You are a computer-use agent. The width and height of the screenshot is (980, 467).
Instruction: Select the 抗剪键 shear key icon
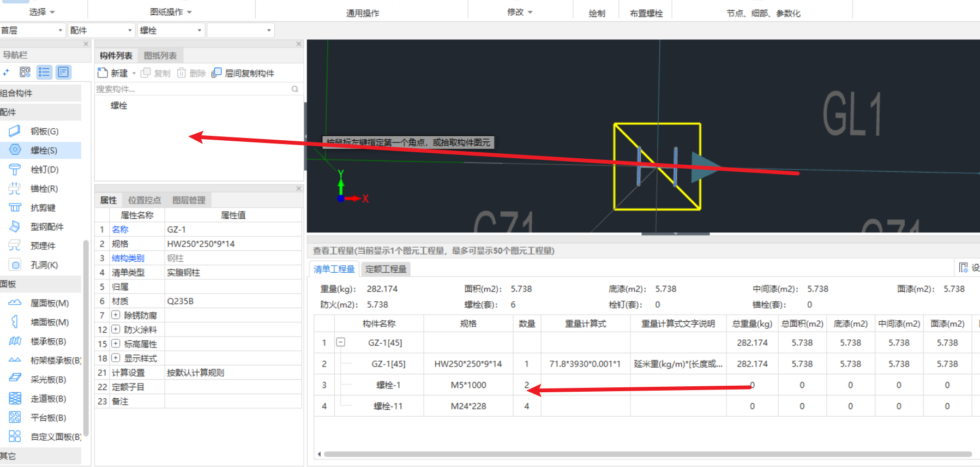coord(15,207)
